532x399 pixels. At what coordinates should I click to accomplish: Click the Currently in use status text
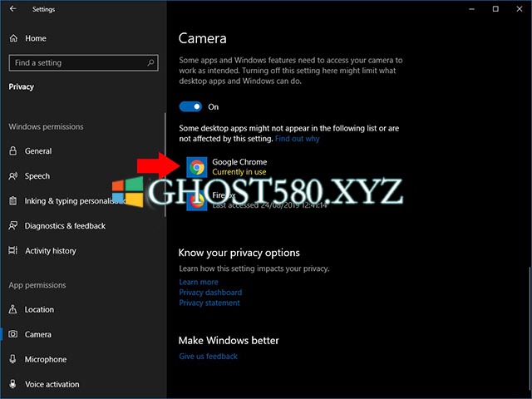(239, 172)
